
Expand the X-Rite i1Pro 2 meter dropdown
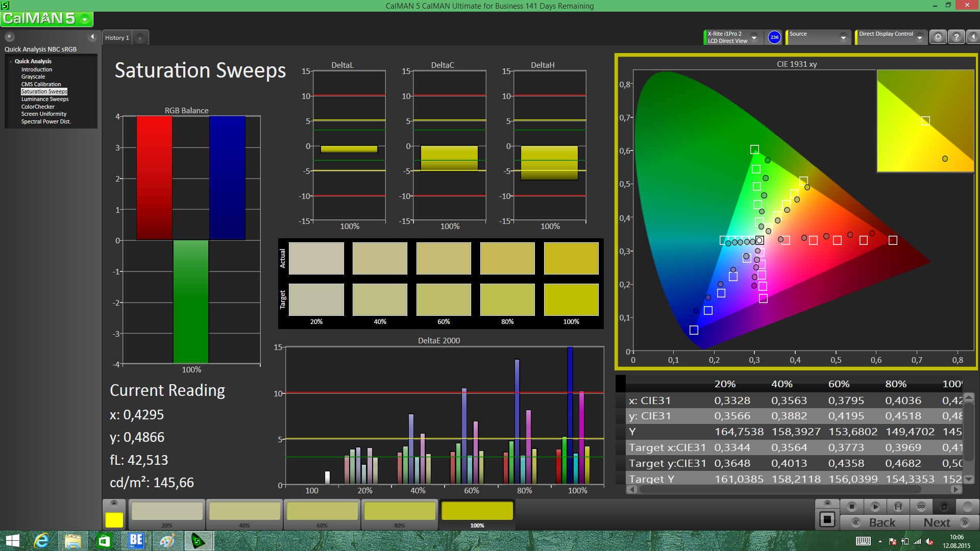pyautogui.click(x=754, y=37)
